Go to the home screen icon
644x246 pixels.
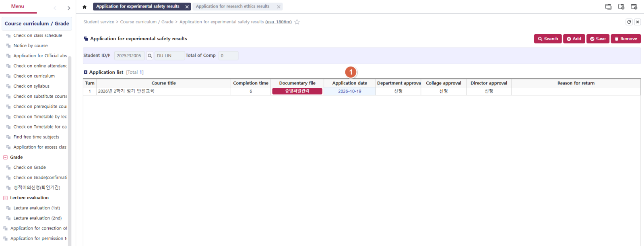click(x=85, y=7)
